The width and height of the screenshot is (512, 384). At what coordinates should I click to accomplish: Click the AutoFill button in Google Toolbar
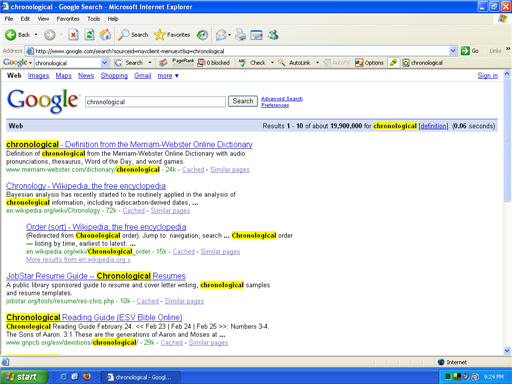coord(337,63)
